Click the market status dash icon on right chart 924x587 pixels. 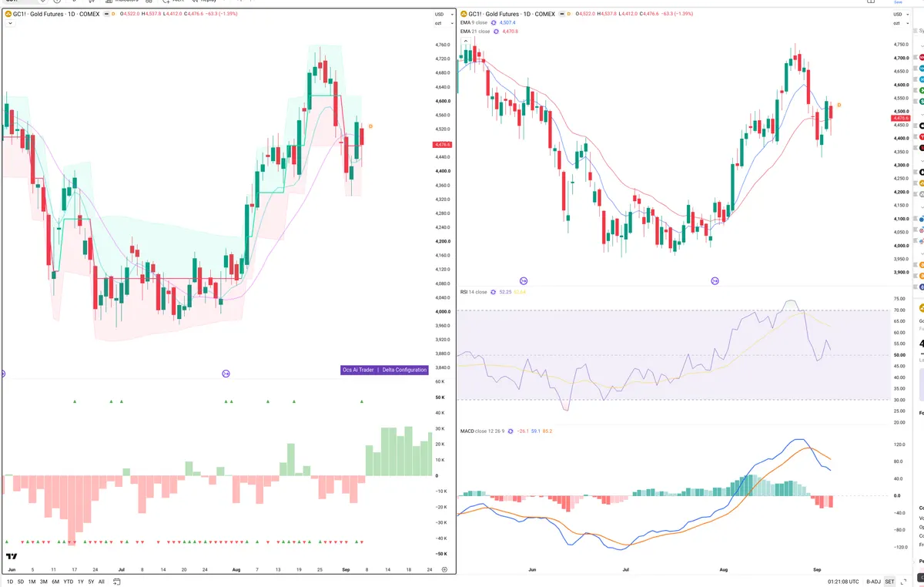point(561,14)
